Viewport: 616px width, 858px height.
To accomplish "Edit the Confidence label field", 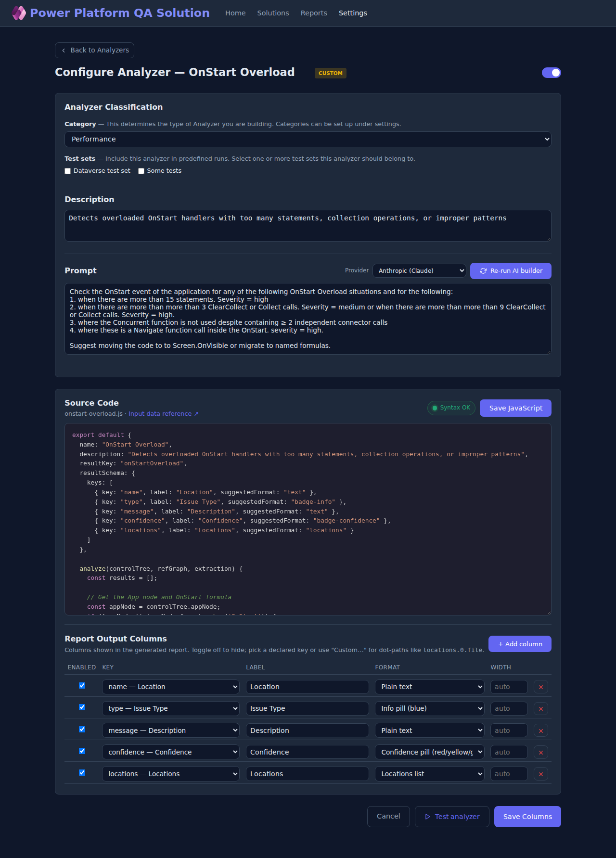I will click(308, 752).
